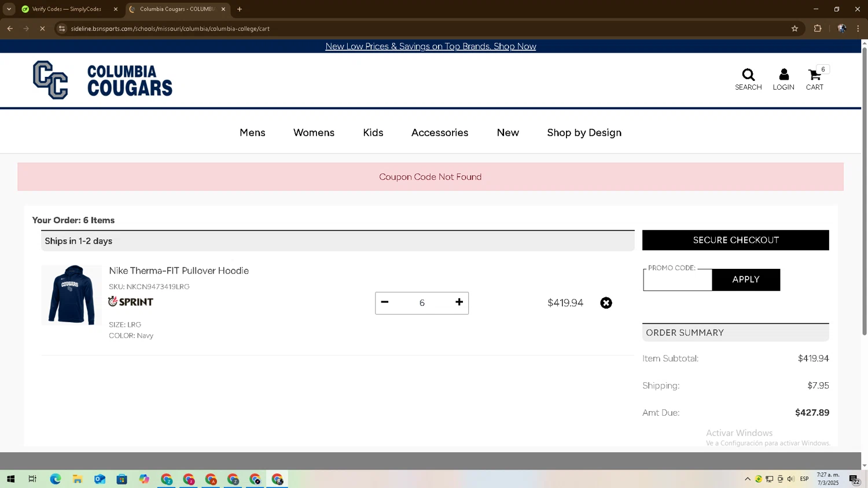Open the Nike Therma-FIT Pullover Hoodie link
This screenshot has width=868, height=488.
click(x=179, y=271)
